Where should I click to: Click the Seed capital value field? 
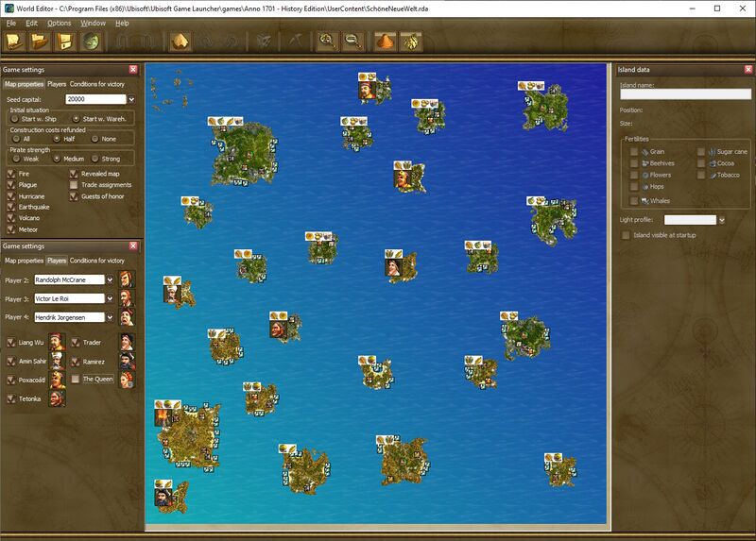coord(95,99)
